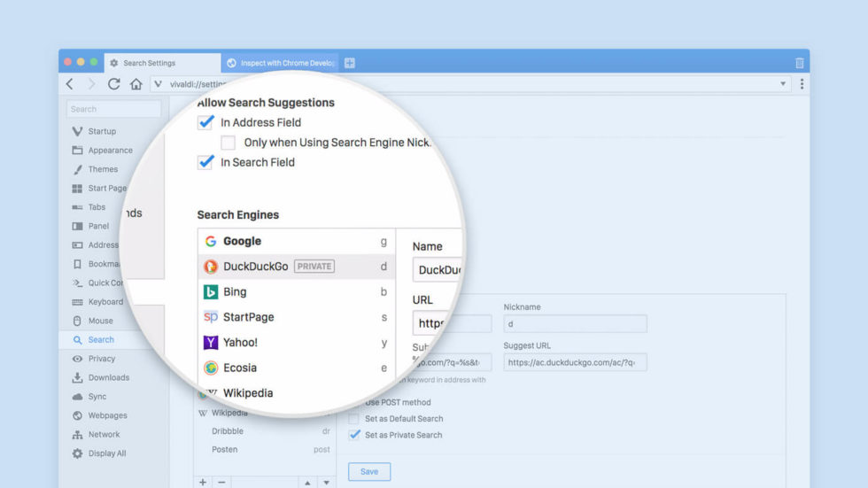Click the Suggest URL input field

575,362
